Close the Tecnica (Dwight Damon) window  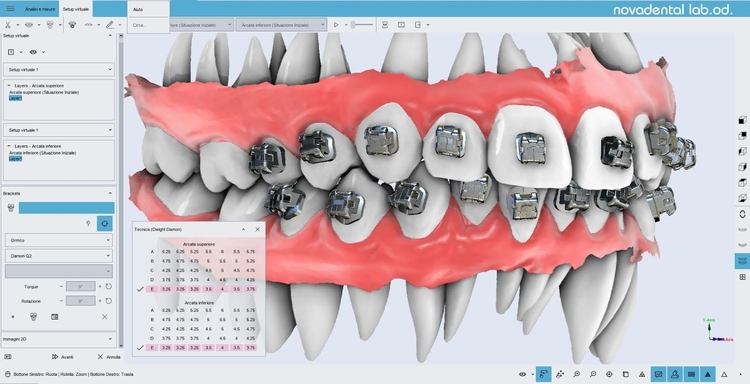pos(257,230)
